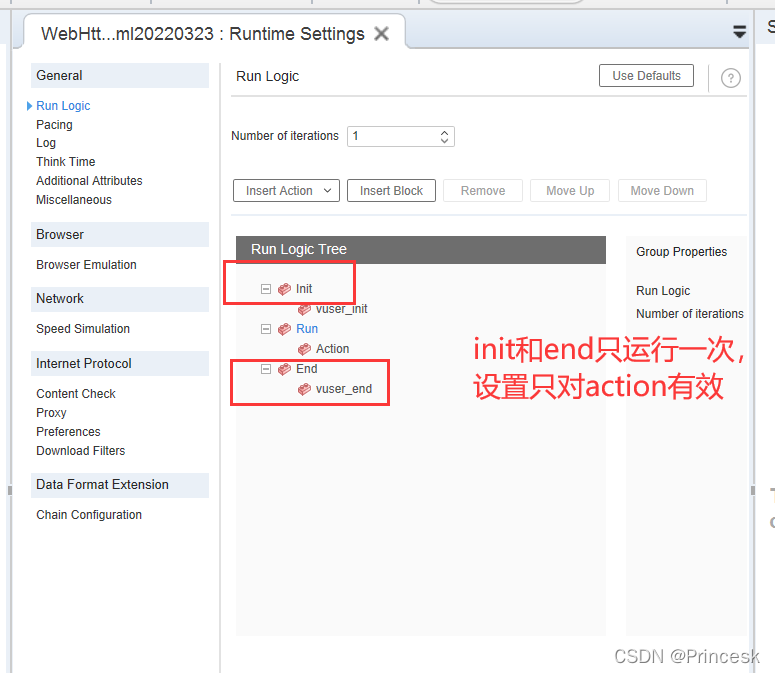Image resolution: width=775 pixels, height=673 pixels.
Task: Click the Group Properties heading
Action: click(x=682, y=252)
